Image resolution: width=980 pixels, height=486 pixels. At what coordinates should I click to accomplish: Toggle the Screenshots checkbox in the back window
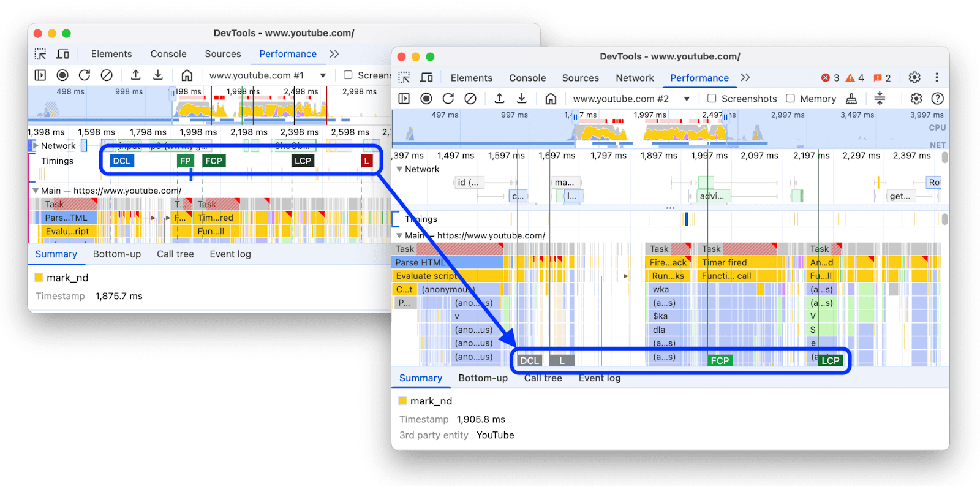pyautogui.click(x=348, y=75)
